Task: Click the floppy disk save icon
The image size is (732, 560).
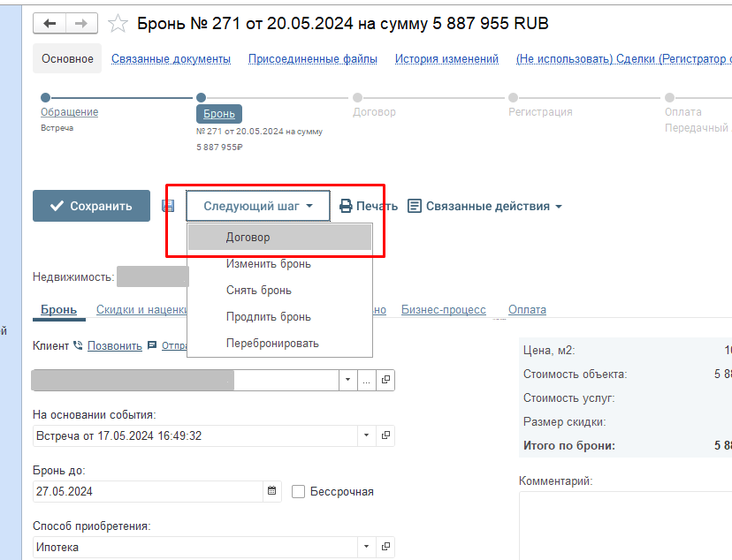Action: click(168, 206)
